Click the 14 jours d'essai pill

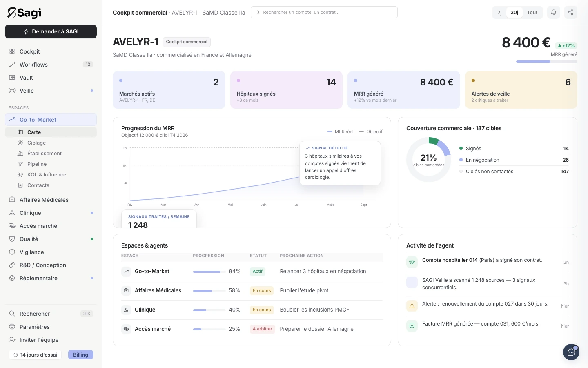point(35,355)
